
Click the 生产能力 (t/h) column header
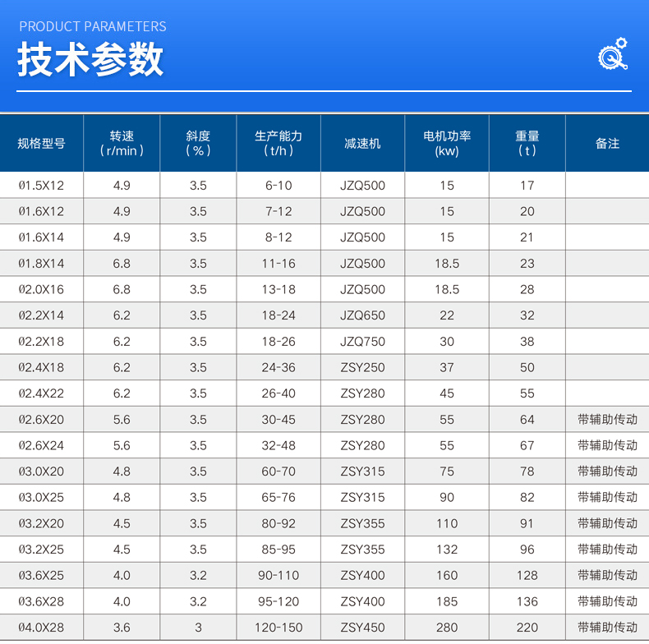(278, 143)
